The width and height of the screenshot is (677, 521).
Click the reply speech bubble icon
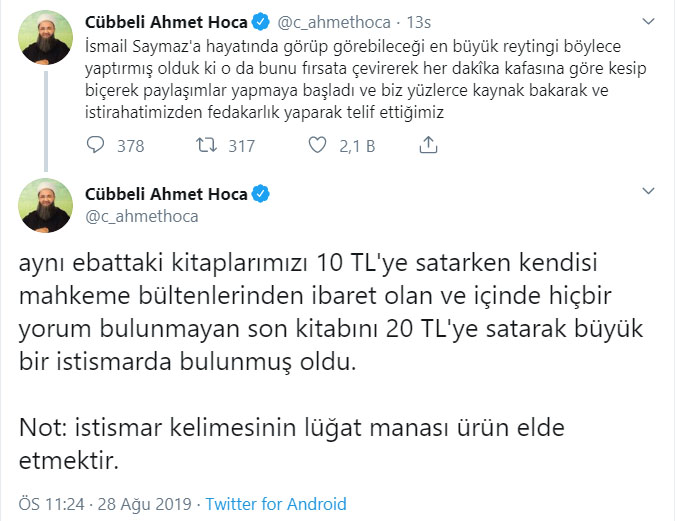click(96, 146)
